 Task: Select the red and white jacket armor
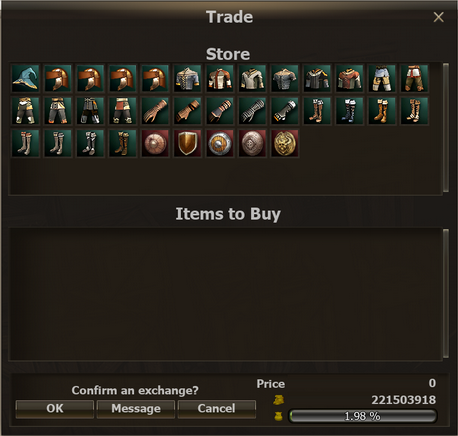(220, 79)
